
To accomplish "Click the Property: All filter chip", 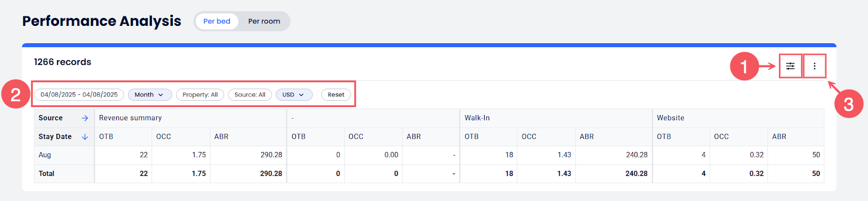I will (200, 95).
